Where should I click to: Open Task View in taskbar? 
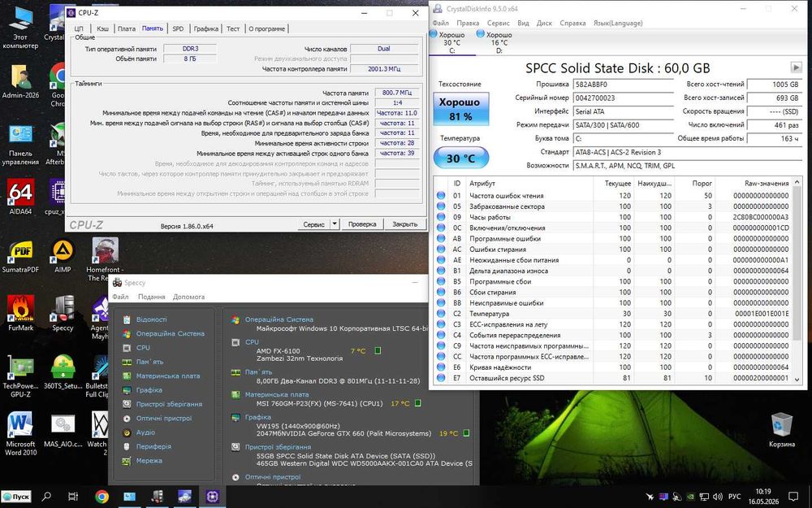(x=74, y=497)
